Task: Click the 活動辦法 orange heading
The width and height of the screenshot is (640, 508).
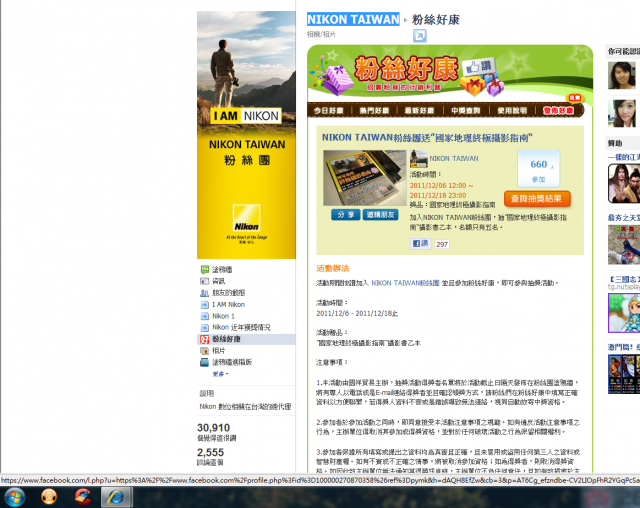Action: [333, 268]
